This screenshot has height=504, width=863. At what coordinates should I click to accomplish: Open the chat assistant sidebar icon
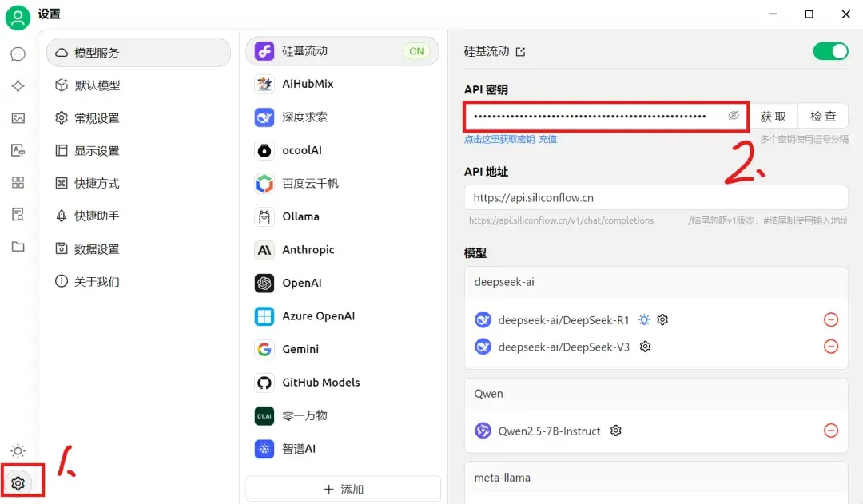[x=18, y=54]
